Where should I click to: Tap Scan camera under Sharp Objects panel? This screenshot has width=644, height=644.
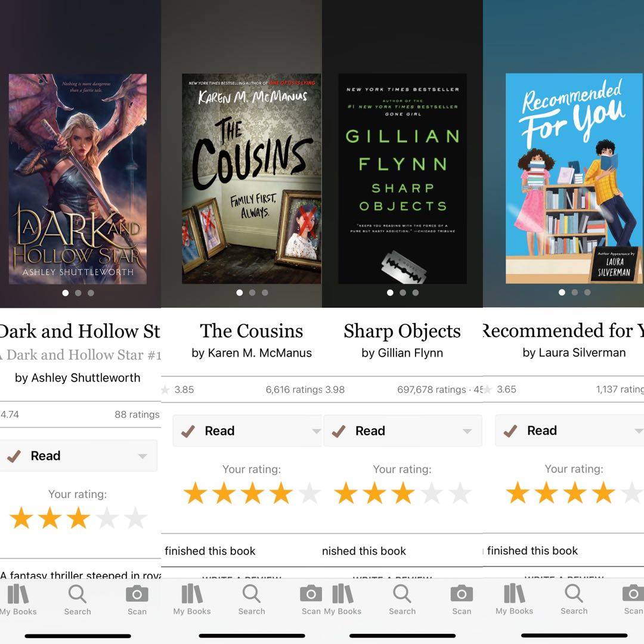(x=462, y=594)
